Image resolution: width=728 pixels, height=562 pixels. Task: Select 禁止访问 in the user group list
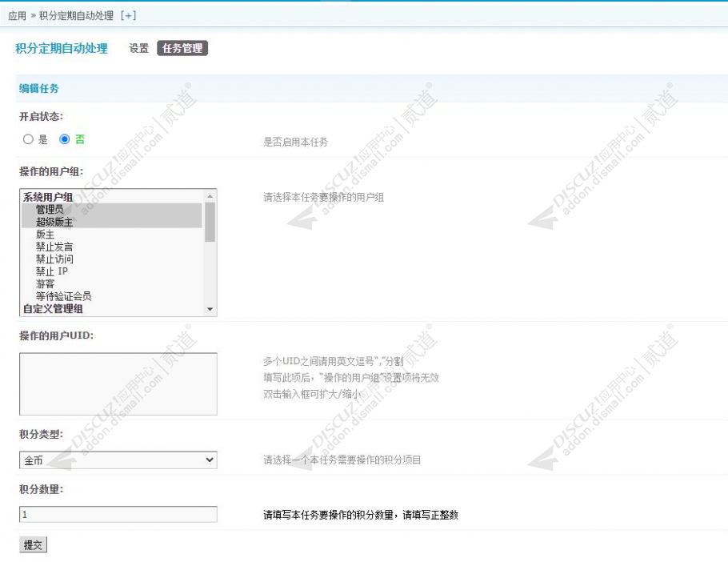[x=111, y=259]
